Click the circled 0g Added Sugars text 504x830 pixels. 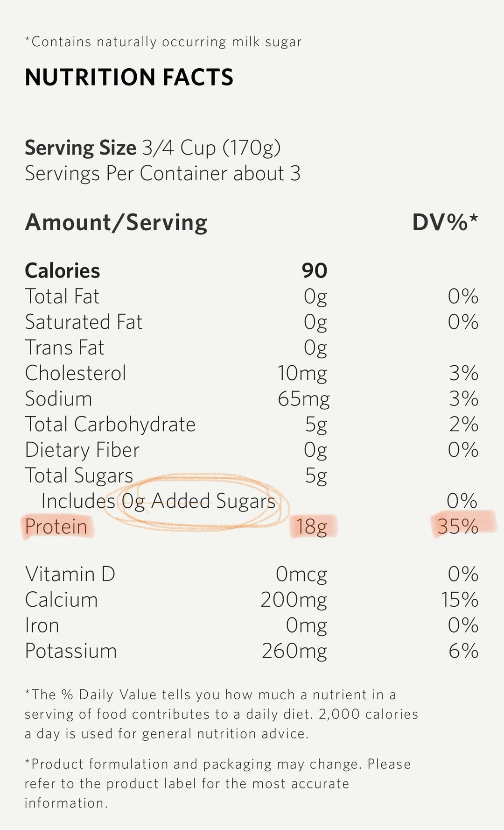pos(198,501)
